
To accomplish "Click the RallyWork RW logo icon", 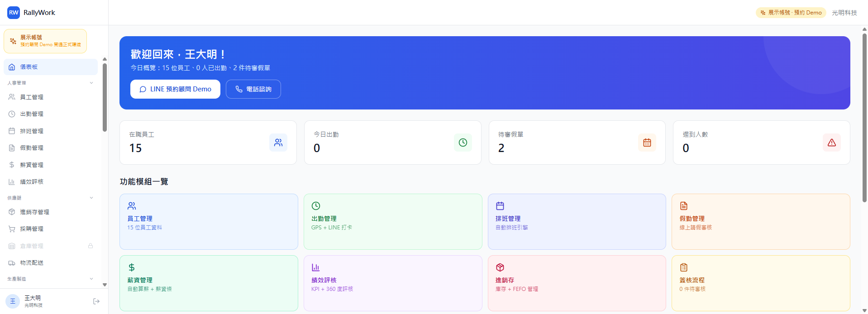I will (14, 13).
